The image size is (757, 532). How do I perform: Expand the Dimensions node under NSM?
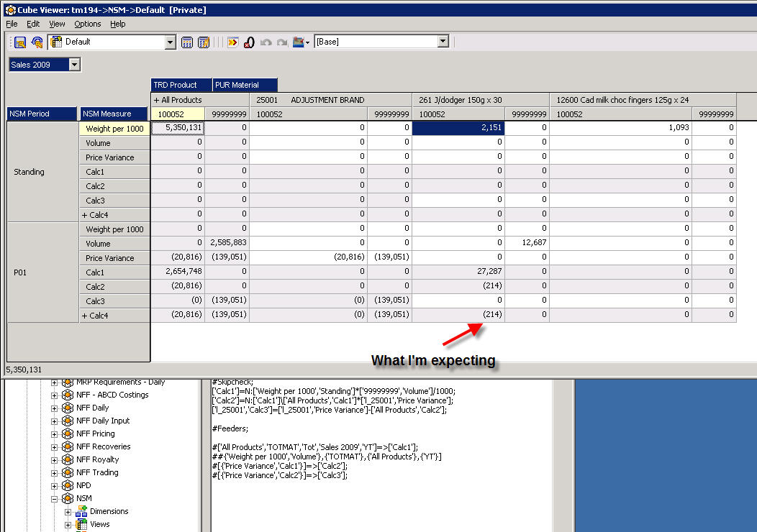coord(68,512)
